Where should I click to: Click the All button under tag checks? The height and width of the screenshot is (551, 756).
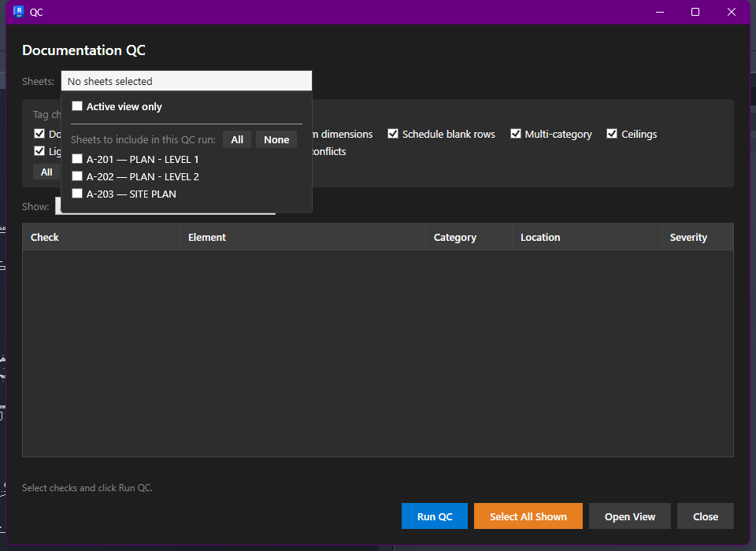pyautogui.click(x=46, y=172)
